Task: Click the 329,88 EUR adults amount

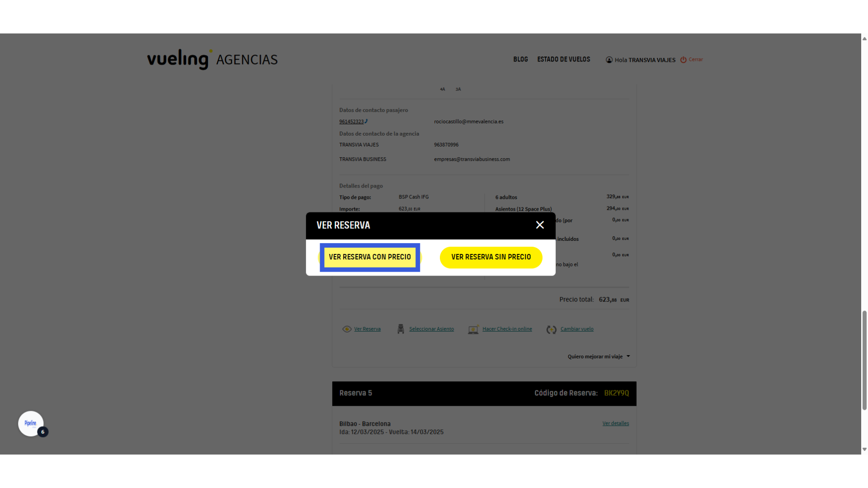Action: point(618,197)
